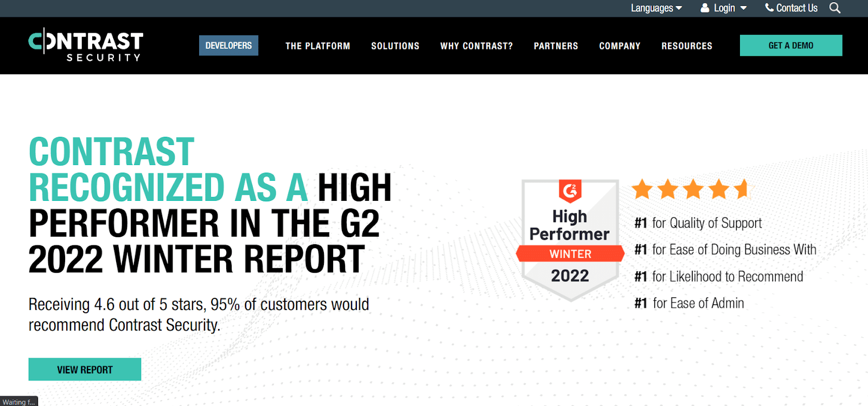Select Why Contrast? in navigation

476,46
